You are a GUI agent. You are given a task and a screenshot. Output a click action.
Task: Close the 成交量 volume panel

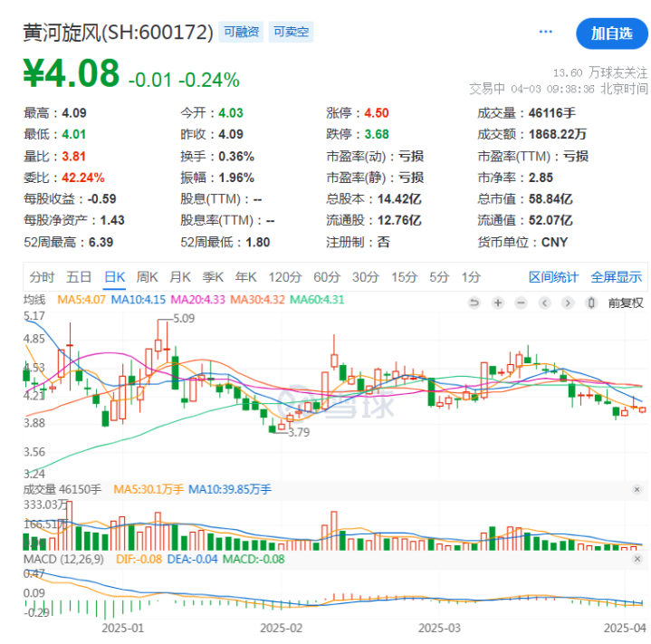(637, 489)
